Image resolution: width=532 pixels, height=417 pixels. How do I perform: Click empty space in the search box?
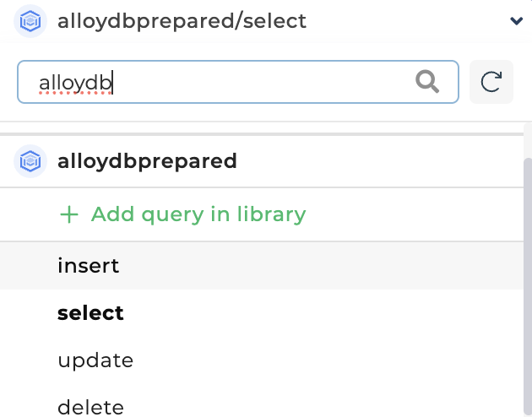click(x=270, y=82)
